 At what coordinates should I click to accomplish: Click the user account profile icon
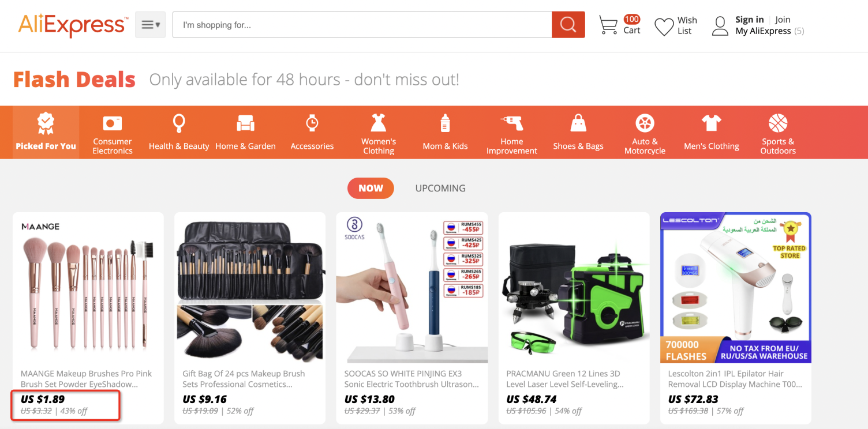click(720, 26)
